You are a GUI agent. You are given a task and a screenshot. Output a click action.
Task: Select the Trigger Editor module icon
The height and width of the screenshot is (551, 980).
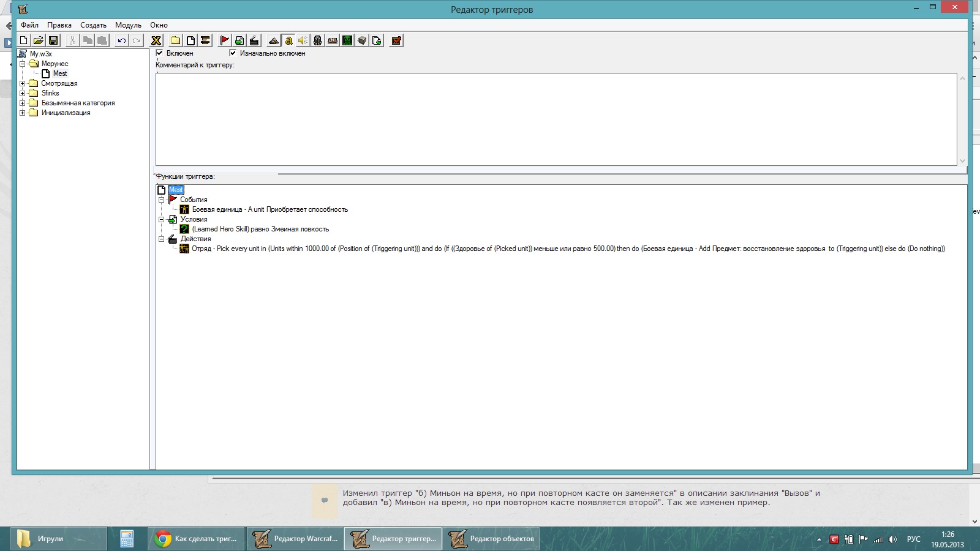point(288,40)
